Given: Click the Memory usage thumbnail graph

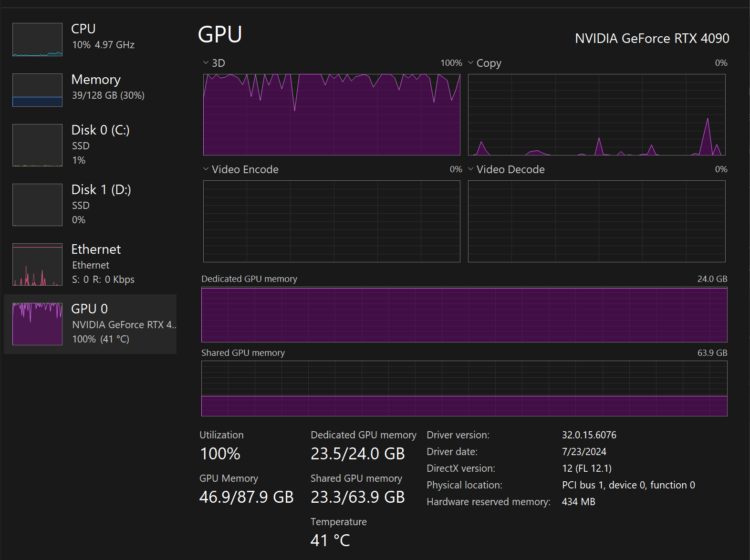Looking at the screenshot, I should point(37,90).
